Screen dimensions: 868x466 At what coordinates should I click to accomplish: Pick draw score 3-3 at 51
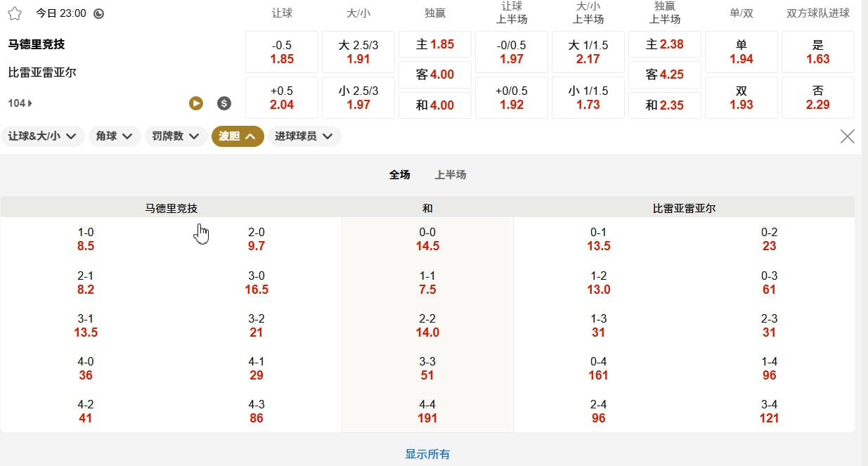click(x=427, y=368)
